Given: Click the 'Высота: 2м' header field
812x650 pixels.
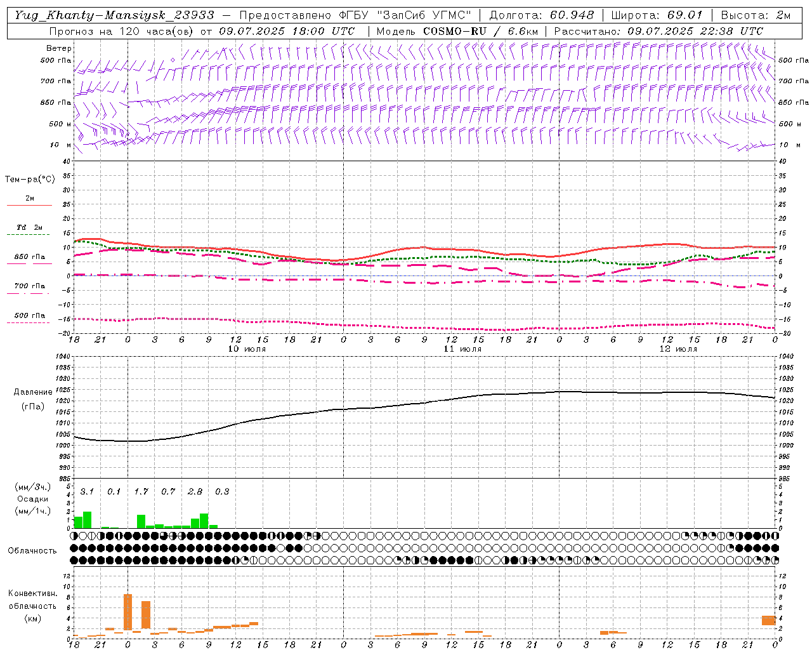Looking at the screenshot, I should click(756, 15).
